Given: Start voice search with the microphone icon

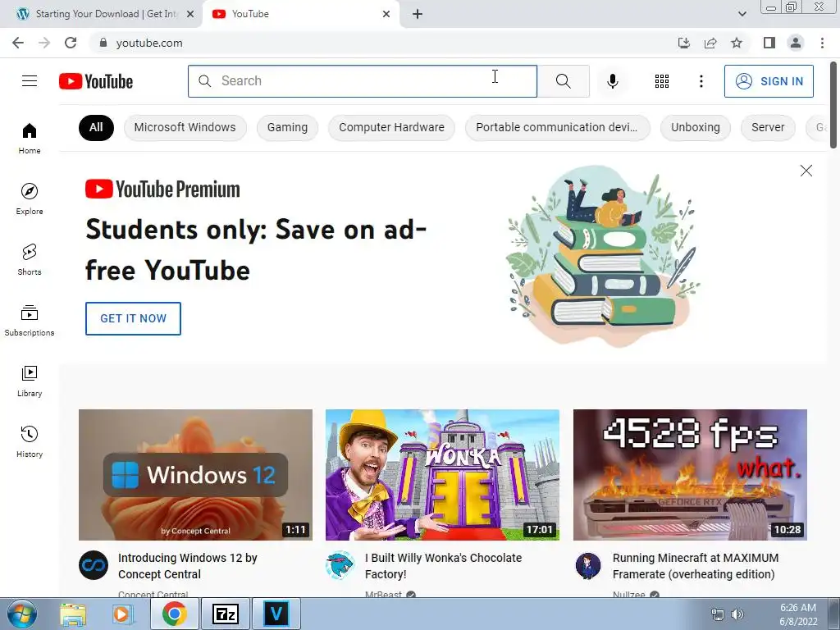Looking at the screenshot, I should tap(612, 81).
